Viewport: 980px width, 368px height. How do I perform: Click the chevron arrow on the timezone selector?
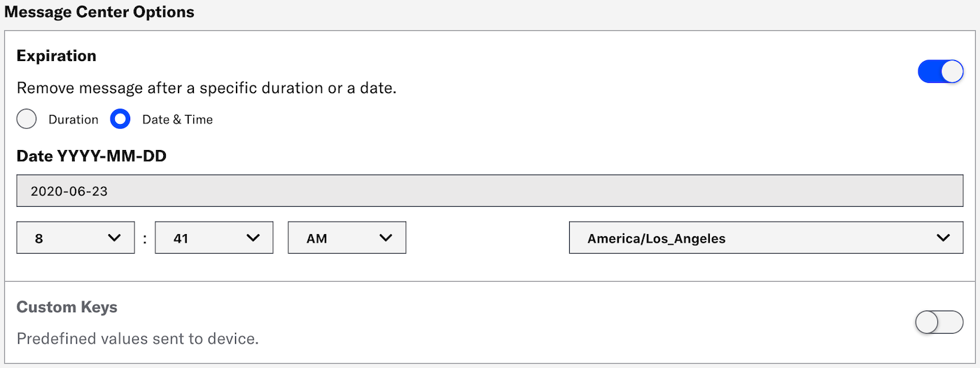(943, 238)
